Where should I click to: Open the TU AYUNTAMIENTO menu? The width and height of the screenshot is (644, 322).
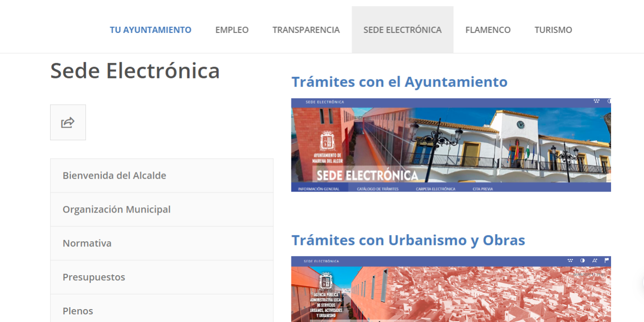[x=150, y=30]
